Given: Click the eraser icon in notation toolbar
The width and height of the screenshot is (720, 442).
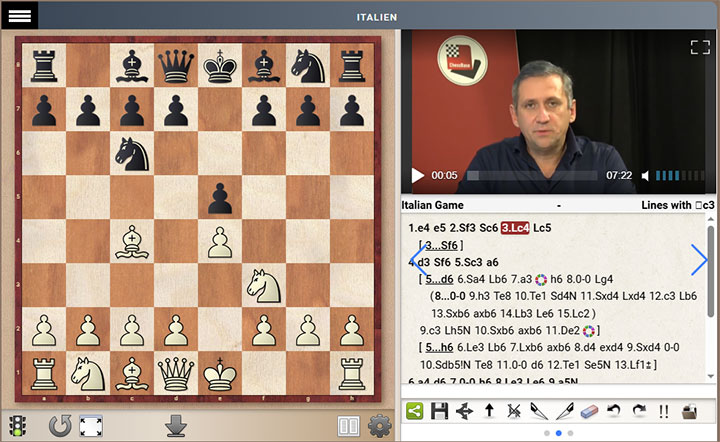Looking at the screenshot, I should 587,411.
